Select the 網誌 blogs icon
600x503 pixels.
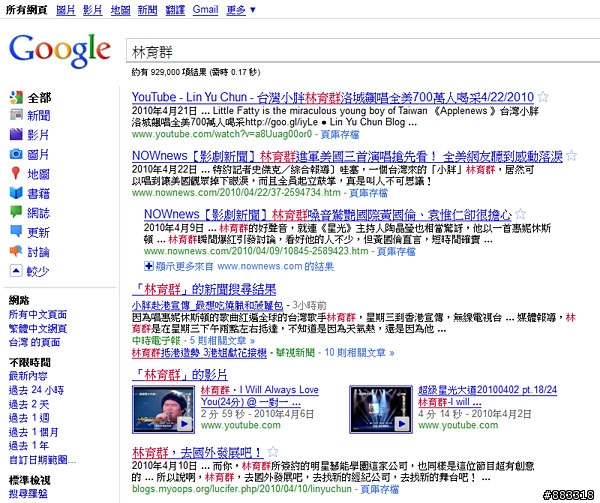pos(16,212)
